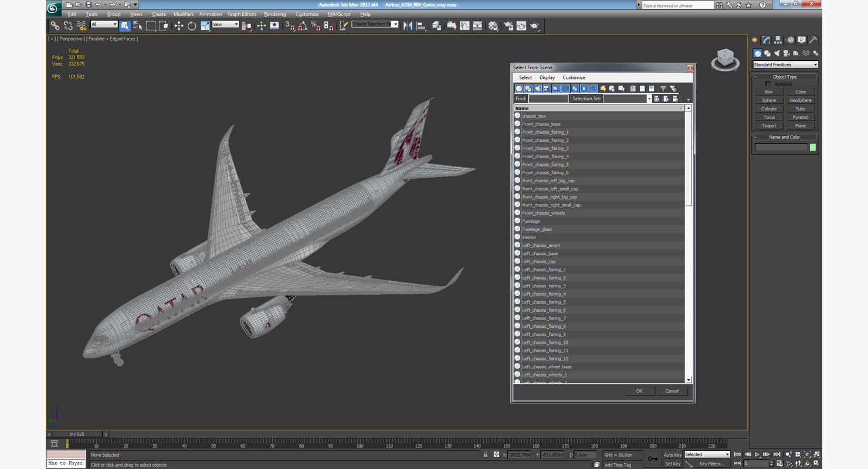This screenshot has height=469, width=868.
Task: Open Select by Name toolbar icon
Action: click(x=138, y=26)
